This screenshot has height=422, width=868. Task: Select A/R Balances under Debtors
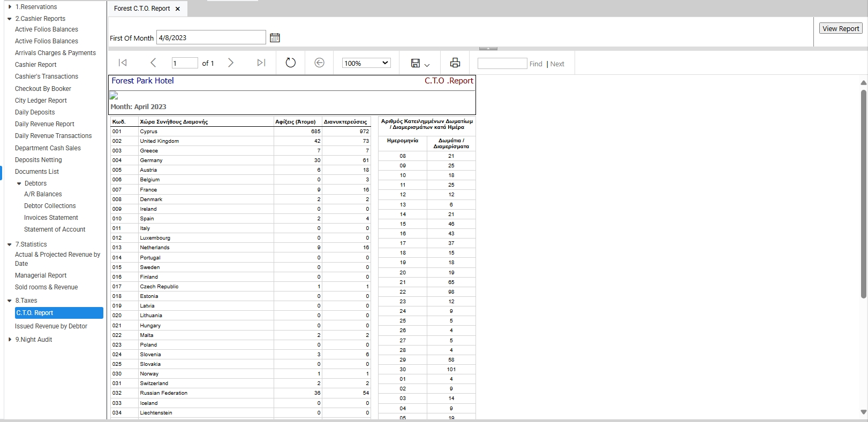point(43,194)
